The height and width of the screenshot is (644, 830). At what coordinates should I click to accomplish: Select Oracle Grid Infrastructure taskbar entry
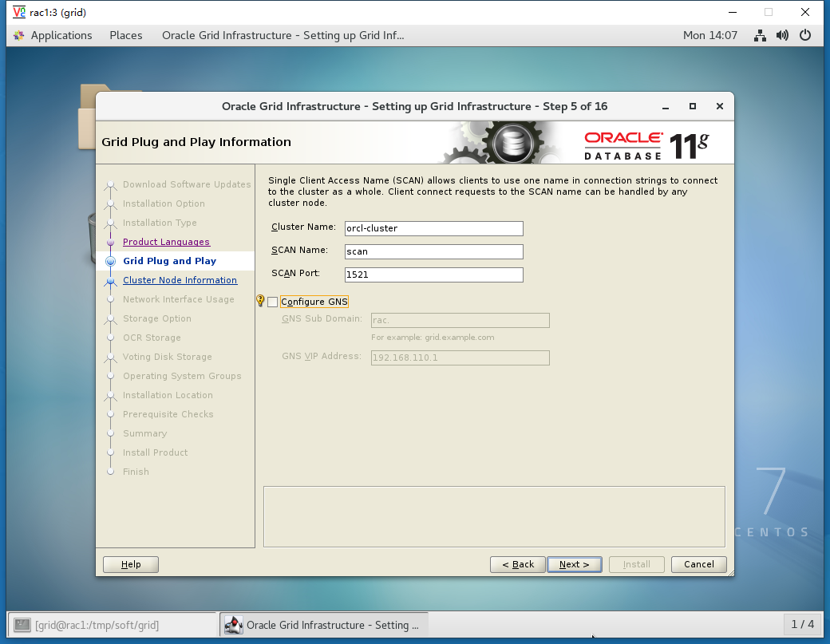click(324, 625)
